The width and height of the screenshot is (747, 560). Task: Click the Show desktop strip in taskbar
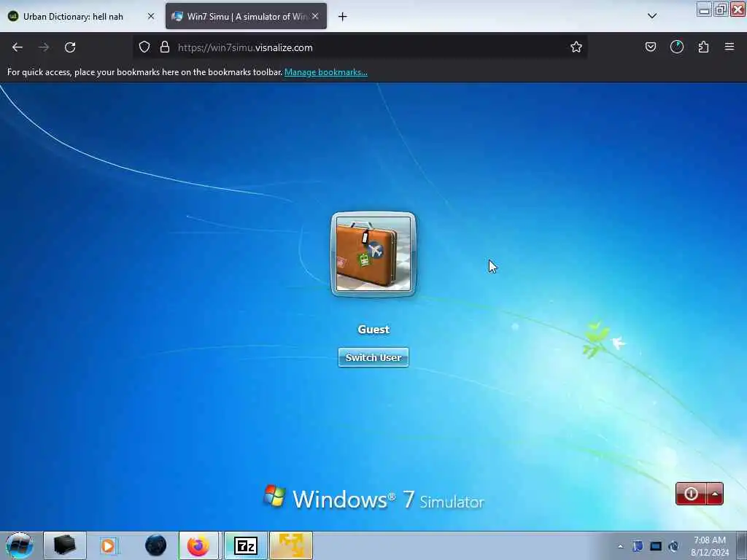coord(742,545)
